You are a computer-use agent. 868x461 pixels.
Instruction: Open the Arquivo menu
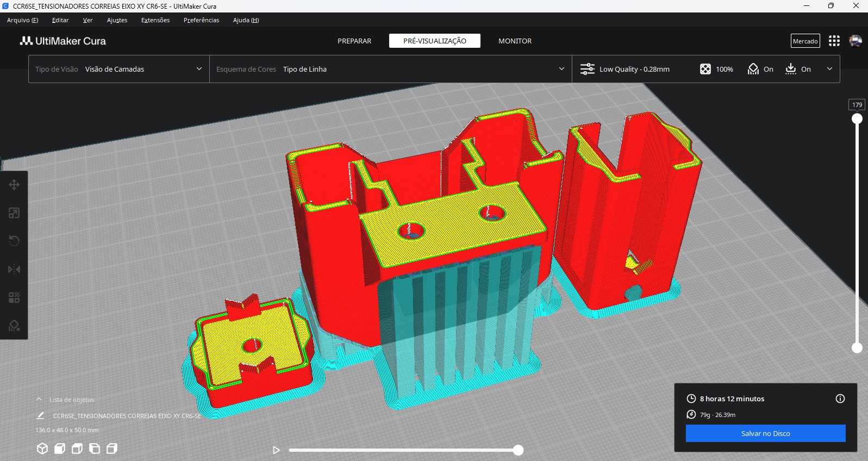[22, 20]
